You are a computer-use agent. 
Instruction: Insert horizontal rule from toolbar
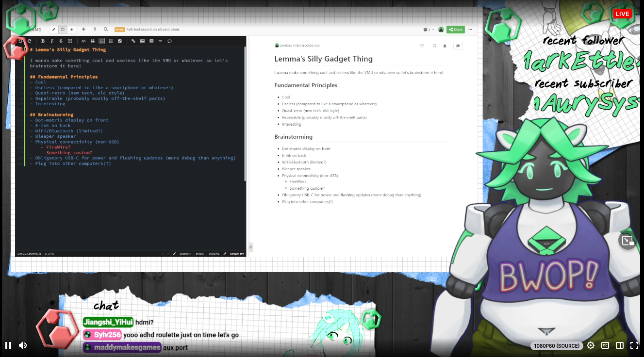tap(160, 41)
